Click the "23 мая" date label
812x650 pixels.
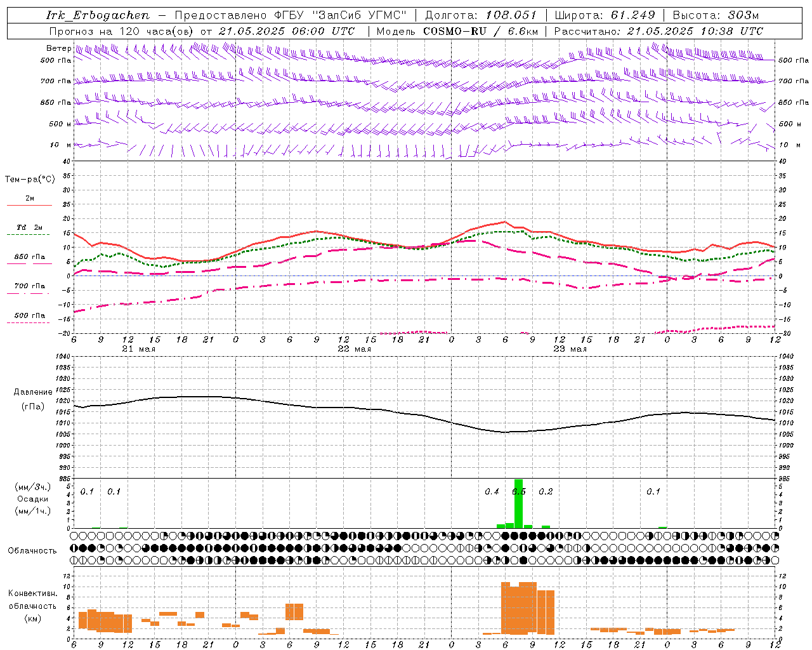click(x=570, y=349)
